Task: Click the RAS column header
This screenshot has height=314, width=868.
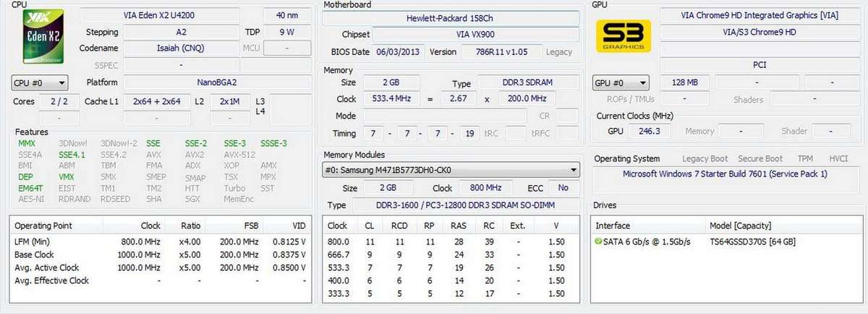Action: 459,226
